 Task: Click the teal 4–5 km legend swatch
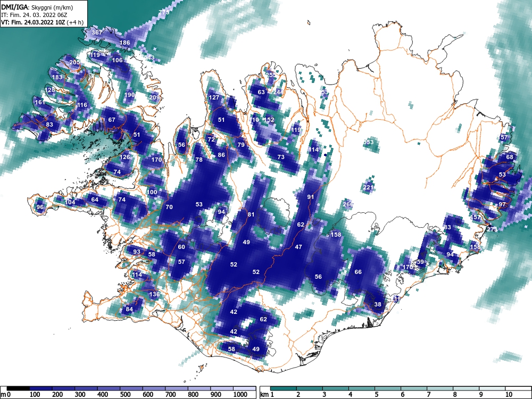coord(362,388)
